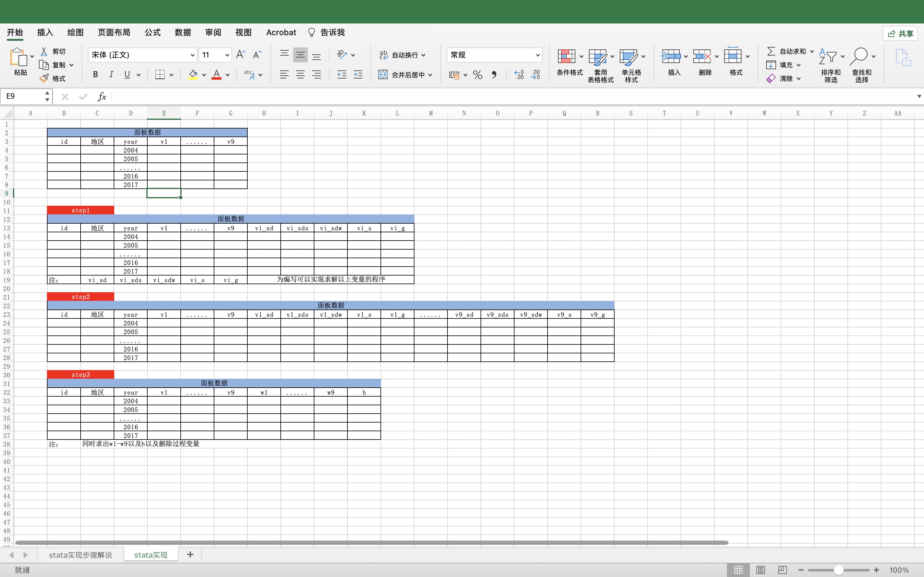Click the Share button
This screenshot has height=577, width=924.
(x=900, y=34)
